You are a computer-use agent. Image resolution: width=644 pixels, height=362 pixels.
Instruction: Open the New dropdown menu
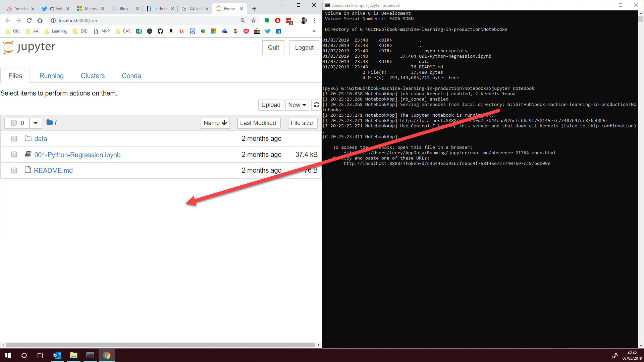(297, 105)
